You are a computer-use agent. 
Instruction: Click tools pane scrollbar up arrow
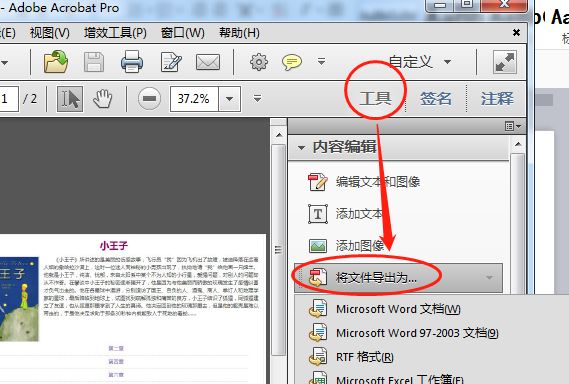(518, 144)
